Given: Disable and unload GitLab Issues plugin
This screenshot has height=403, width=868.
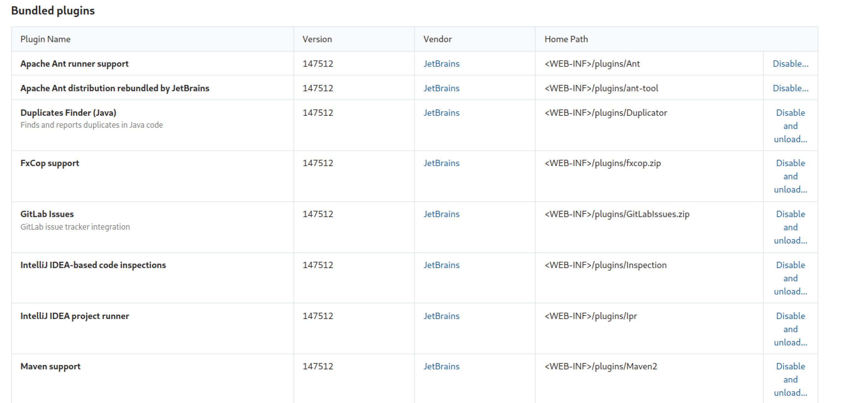Looking at the screenshot, I should point(790,227).
